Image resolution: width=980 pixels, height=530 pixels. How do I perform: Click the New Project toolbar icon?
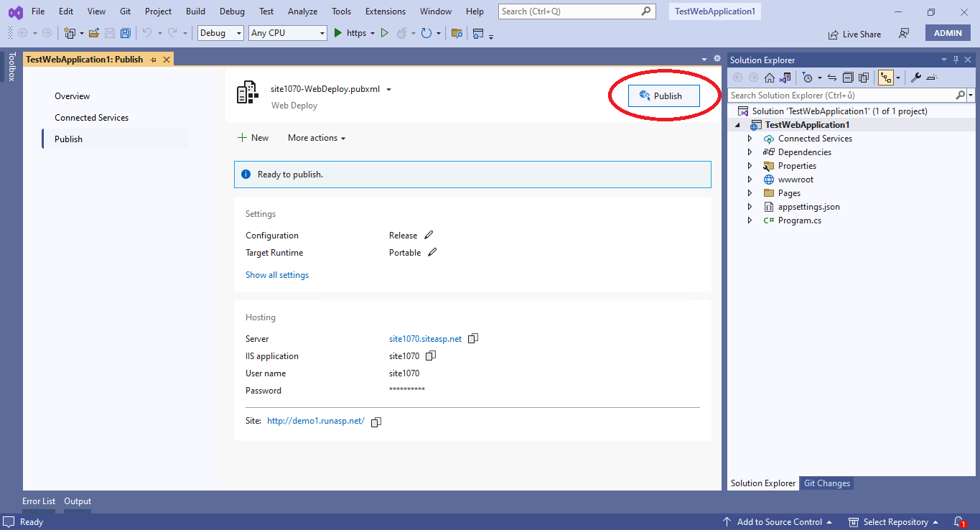click(70, 33)
